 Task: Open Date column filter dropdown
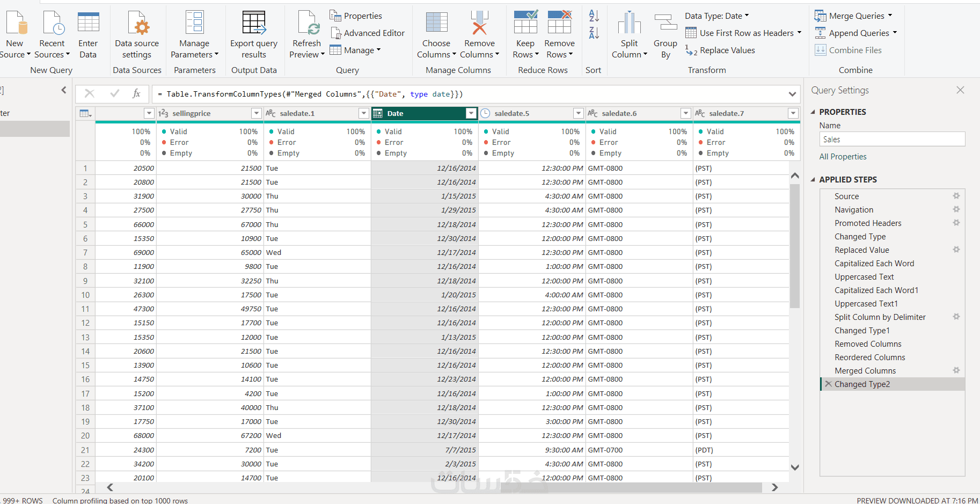tap(471, 113)
